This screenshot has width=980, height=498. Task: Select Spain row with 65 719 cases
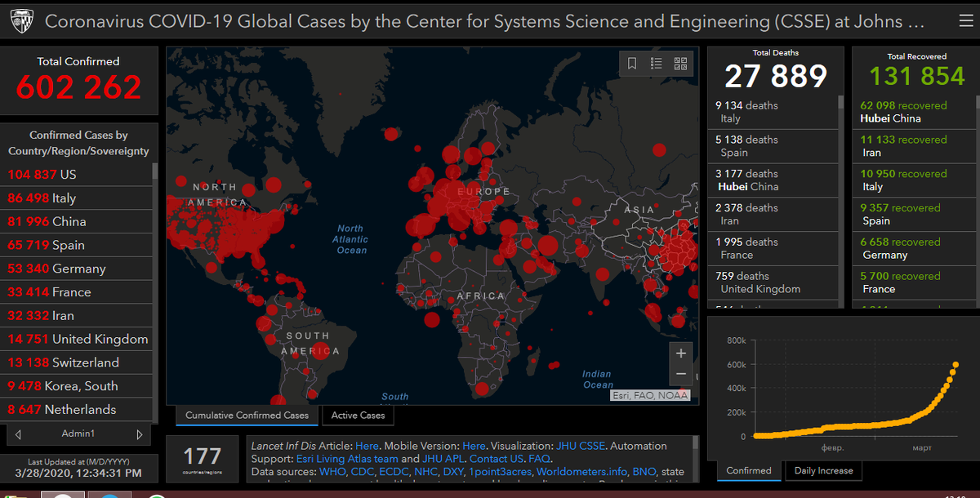[x=76, y=245]
